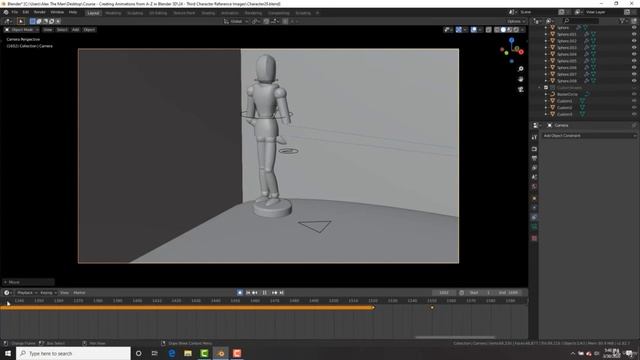Open Render properties tab icon
The width and height of the screenshot is (640, 360).
point(534,149)
